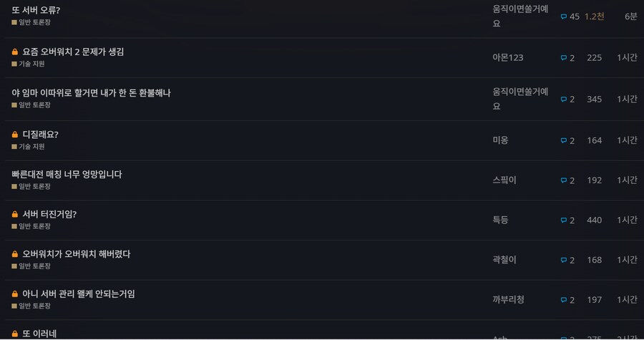Screen dimensions: 644x340
Task: View the profile of user 미옹
Action: pyautogui.click(x=500, y=140)
